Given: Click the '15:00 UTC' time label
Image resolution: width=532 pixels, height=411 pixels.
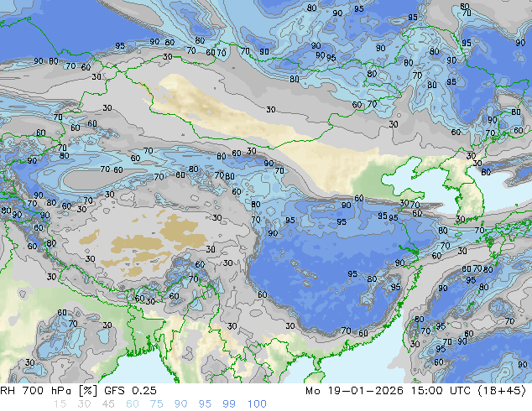Looking at the screenshot, I should tap(441, 391).
